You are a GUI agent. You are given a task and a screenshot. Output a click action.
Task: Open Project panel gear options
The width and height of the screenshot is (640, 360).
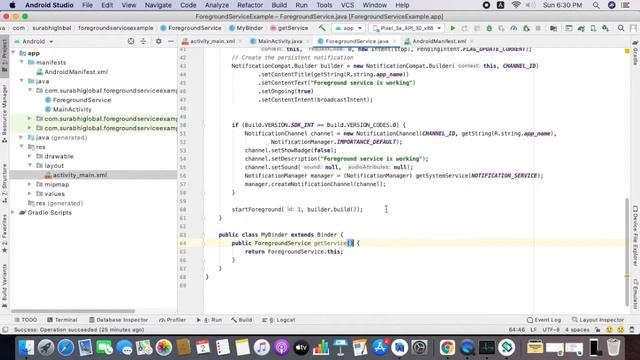click(x=158, y=41)
